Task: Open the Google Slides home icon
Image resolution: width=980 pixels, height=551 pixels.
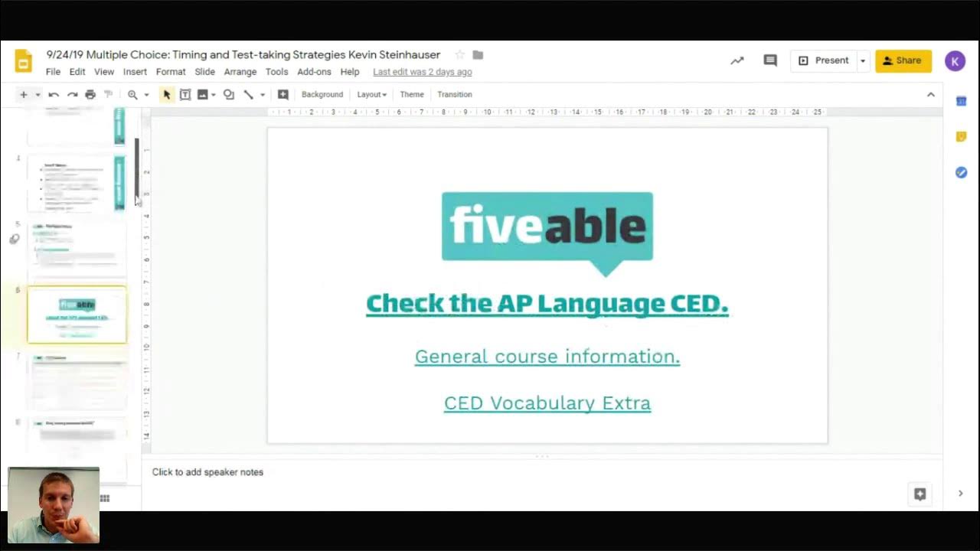Action: (24, 61)
